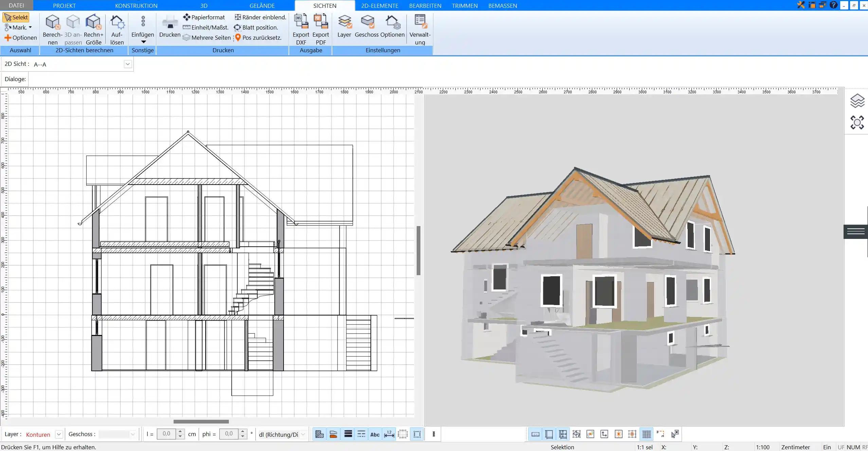
Task: Click Mehrere Seiten button
Action: (x=207, y=38)
